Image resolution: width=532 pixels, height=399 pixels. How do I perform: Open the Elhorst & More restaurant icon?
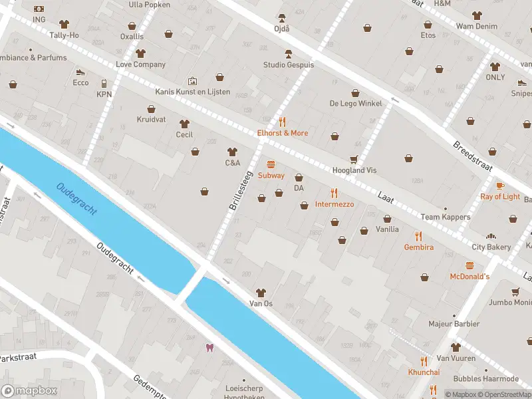point(282,122)
